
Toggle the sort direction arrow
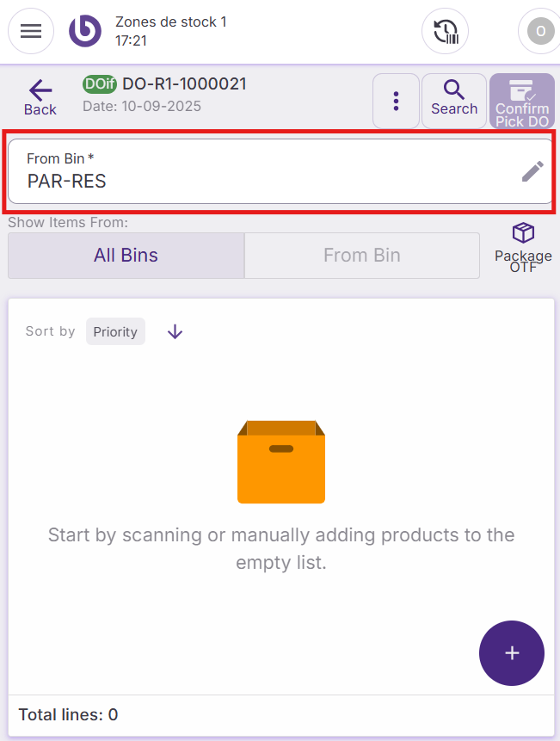point(175,331)
